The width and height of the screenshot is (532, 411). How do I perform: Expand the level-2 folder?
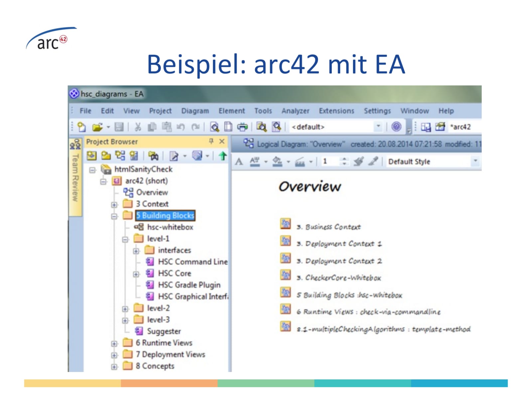click(x=125, y=309)
